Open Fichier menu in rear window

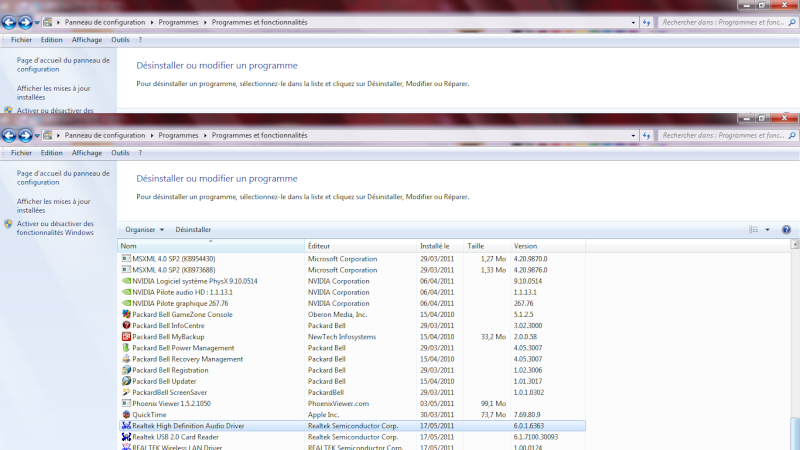[21, 40]
